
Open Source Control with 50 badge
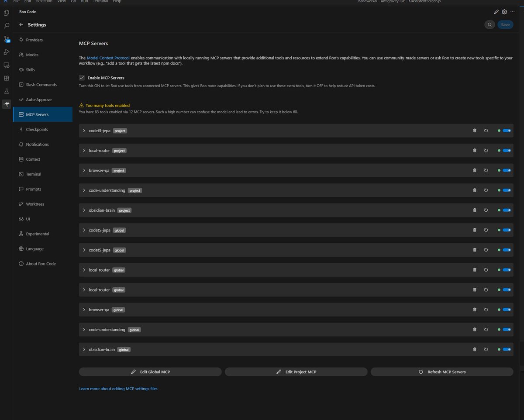click(7, 39)
